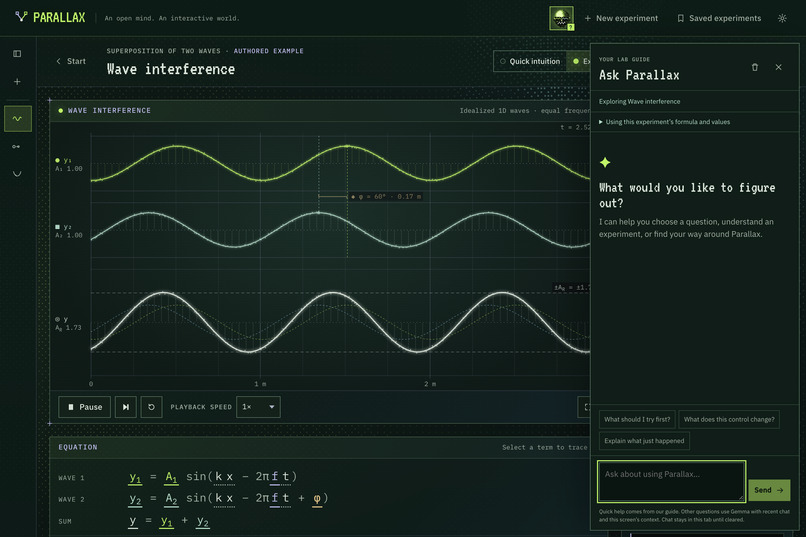Select the A₁ amplitude term
The width and height of the screenshot is (806, 537).
point(171,477)
